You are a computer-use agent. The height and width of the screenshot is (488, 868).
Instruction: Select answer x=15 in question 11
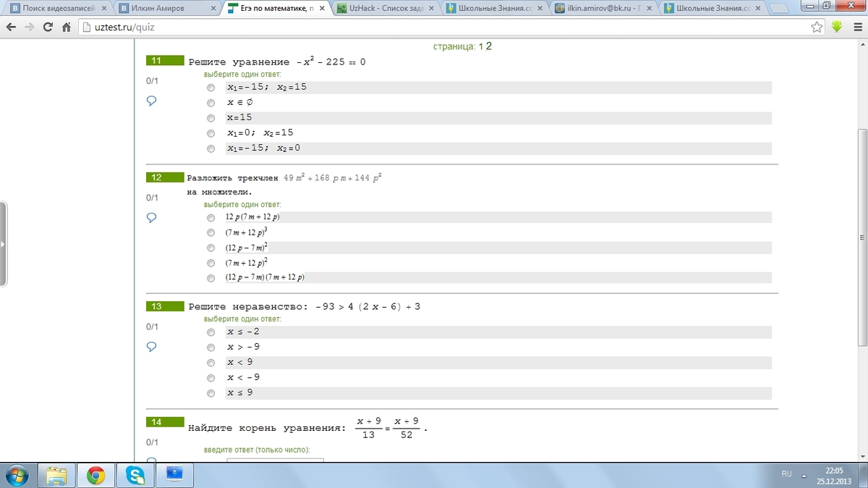click(x=210, y=118)
